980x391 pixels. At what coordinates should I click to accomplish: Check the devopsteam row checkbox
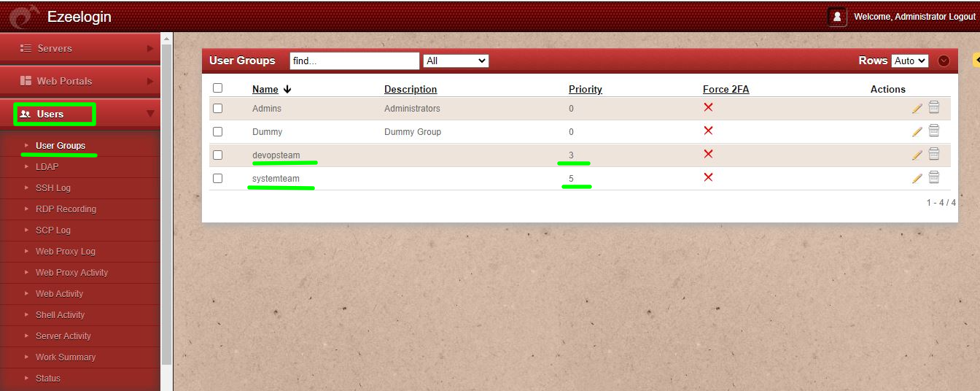(217, 155)
